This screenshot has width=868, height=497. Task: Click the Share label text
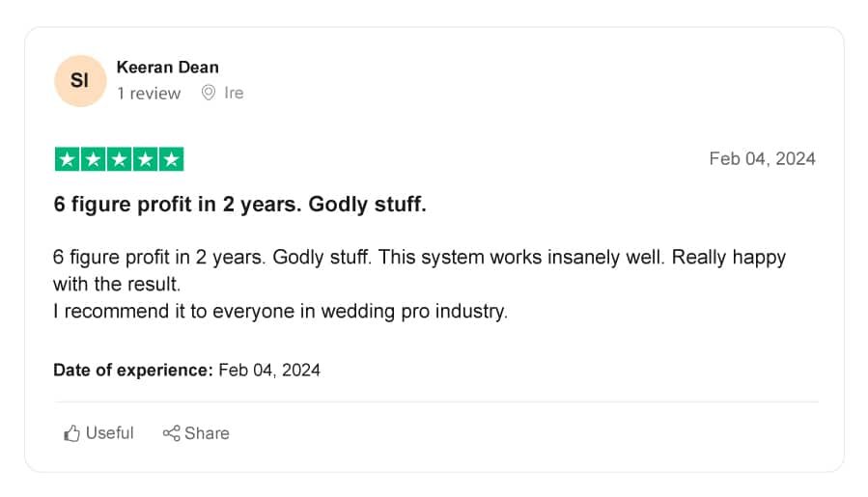tap(207, 433)
